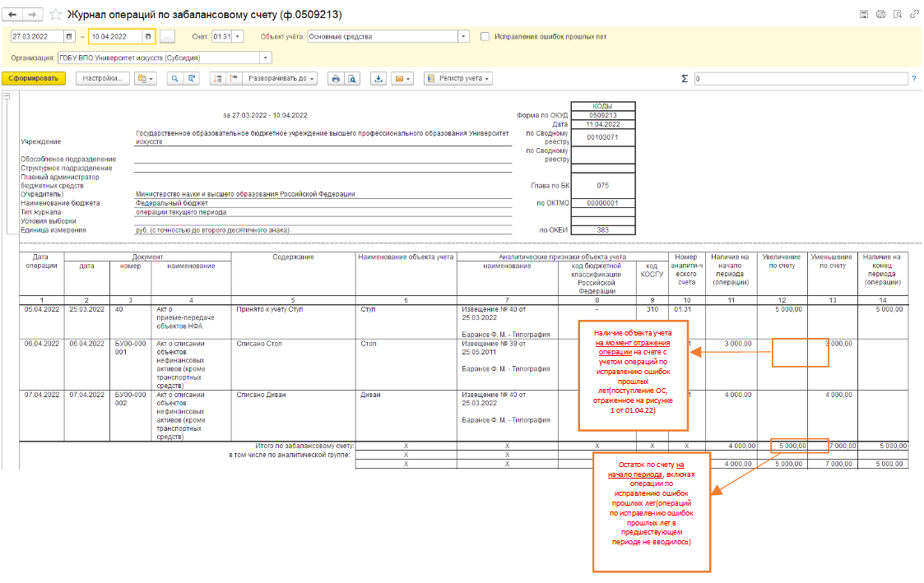Select operation date cell 05.04.2022
This screenshot has width=924, height=583.
42,322
